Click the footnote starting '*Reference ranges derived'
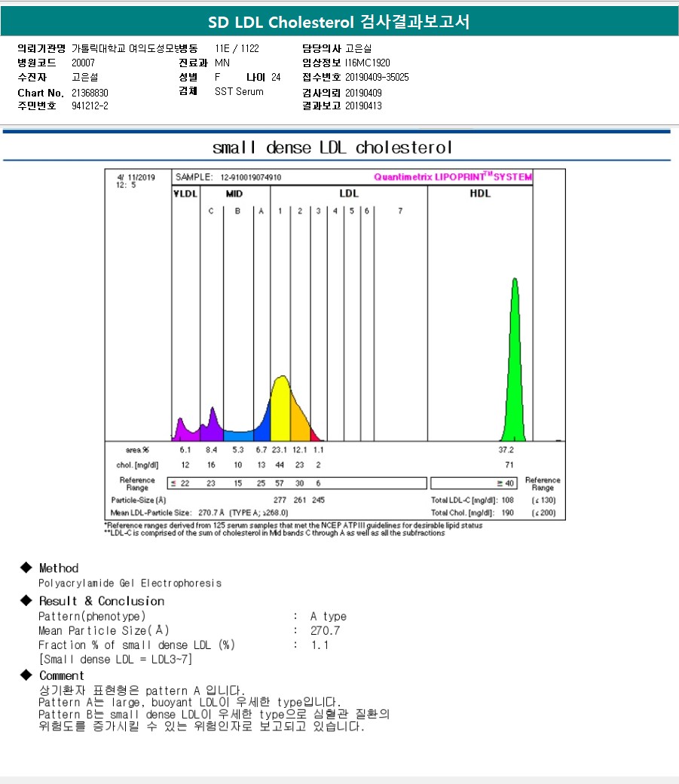Image resolution: width=679 pixels, height=784 pixels. pos(293,525)
